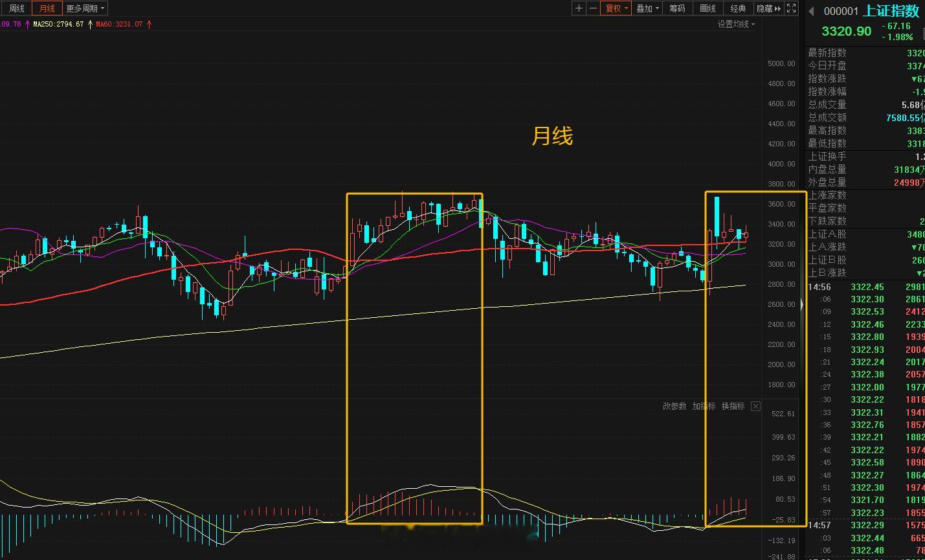Click the MA60:3231.07 label
The height and width of the screenshot is (560, 925).
pyautogui.click(x=119, y=24)
